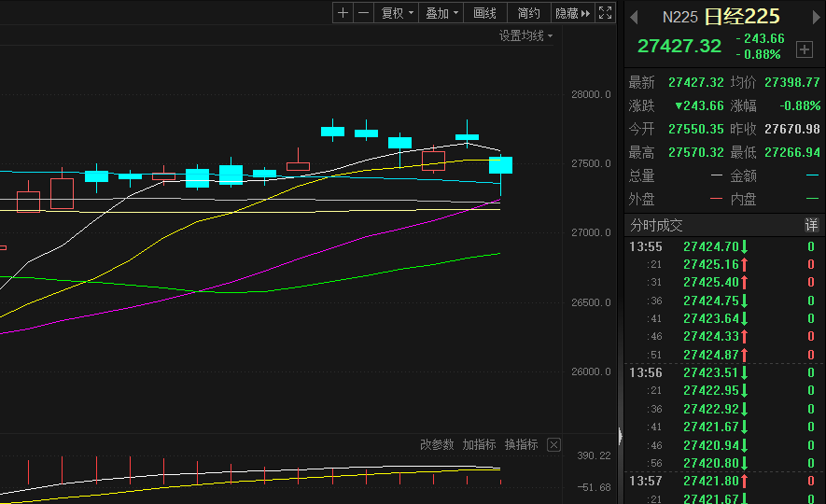Image resolution: width=826 pixels, height=504 pixels.
Task: Click the 内盘 label
Action: (x=743, y=200)
